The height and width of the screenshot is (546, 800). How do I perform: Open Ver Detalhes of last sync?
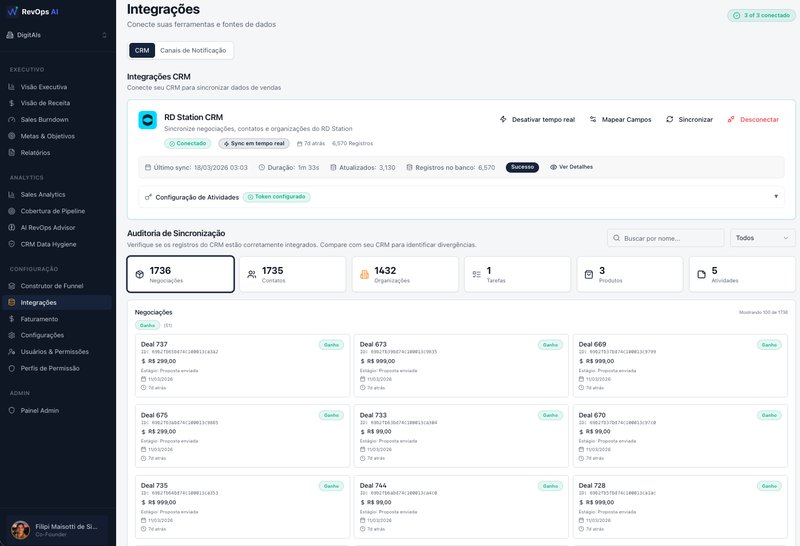(x=571, y=167)
